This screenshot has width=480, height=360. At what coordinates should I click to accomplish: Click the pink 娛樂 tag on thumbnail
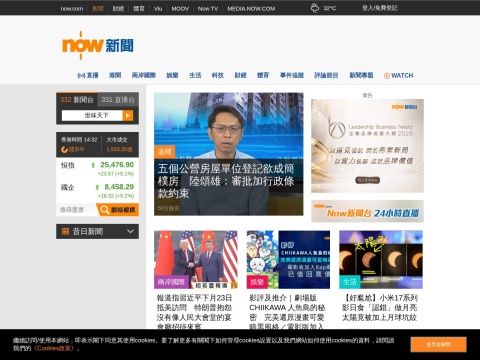tap(257, 282)
